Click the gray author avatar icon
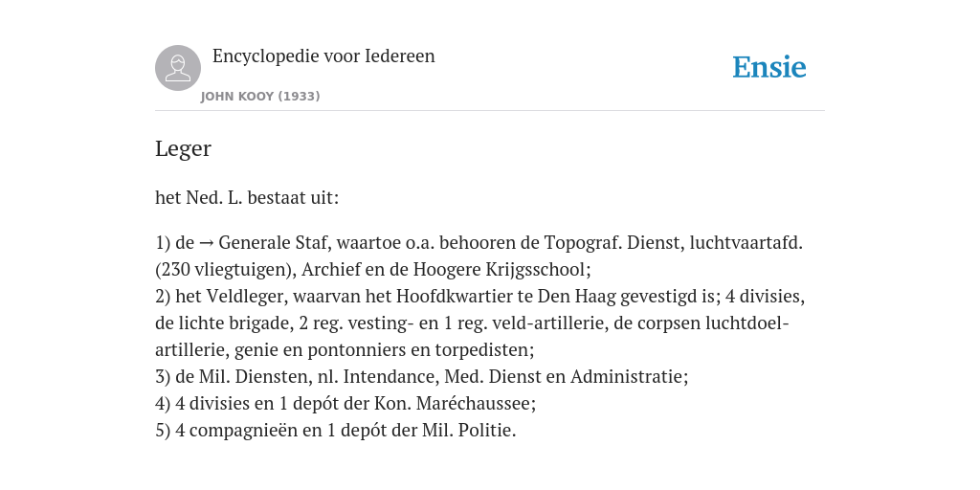 (x=178, y=68)
